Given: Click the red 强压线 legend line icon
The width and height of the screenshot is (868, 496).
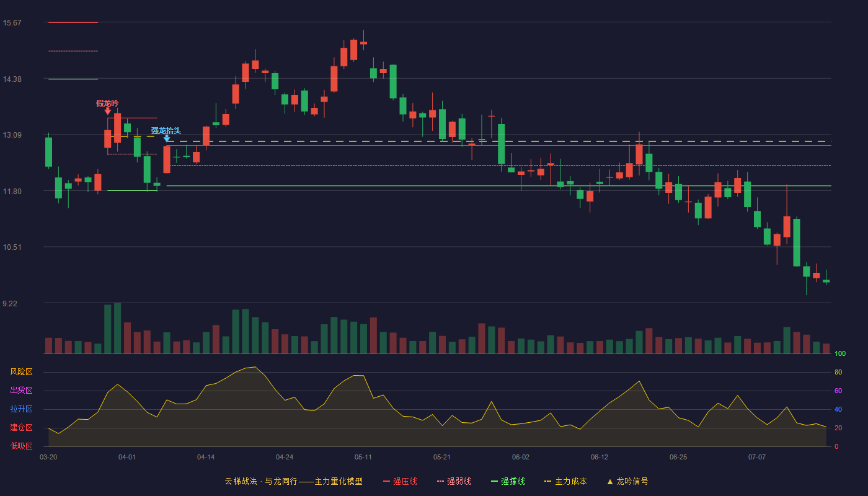Looking at the screenshot, I should 387,481.
